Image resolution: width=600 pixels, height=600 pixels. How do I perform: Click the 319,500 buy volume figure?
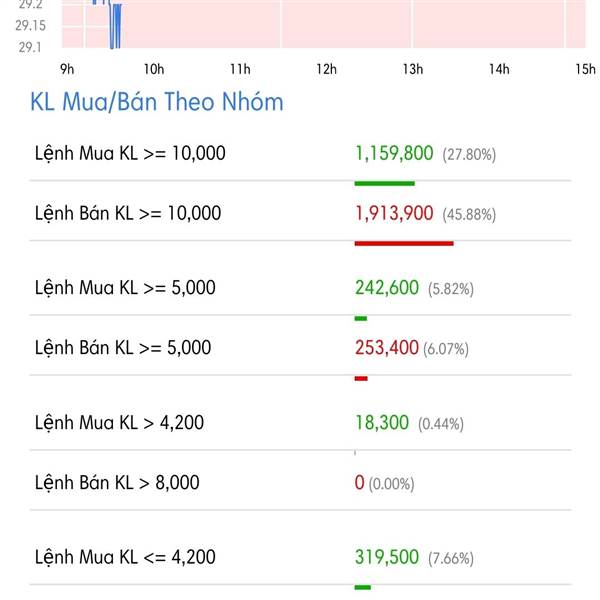click(387, 557)
